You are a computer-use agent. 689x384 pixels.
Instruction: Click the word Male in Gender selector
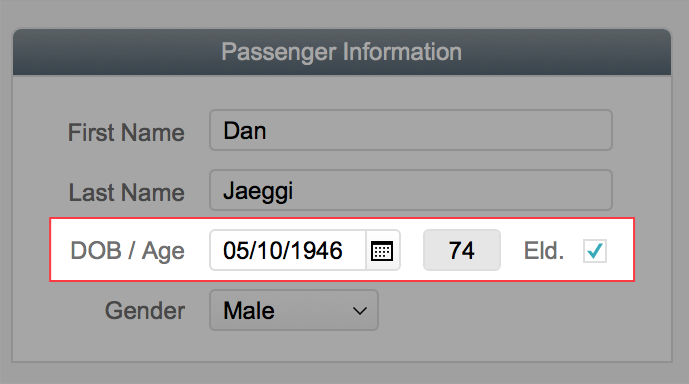point(249,311)
